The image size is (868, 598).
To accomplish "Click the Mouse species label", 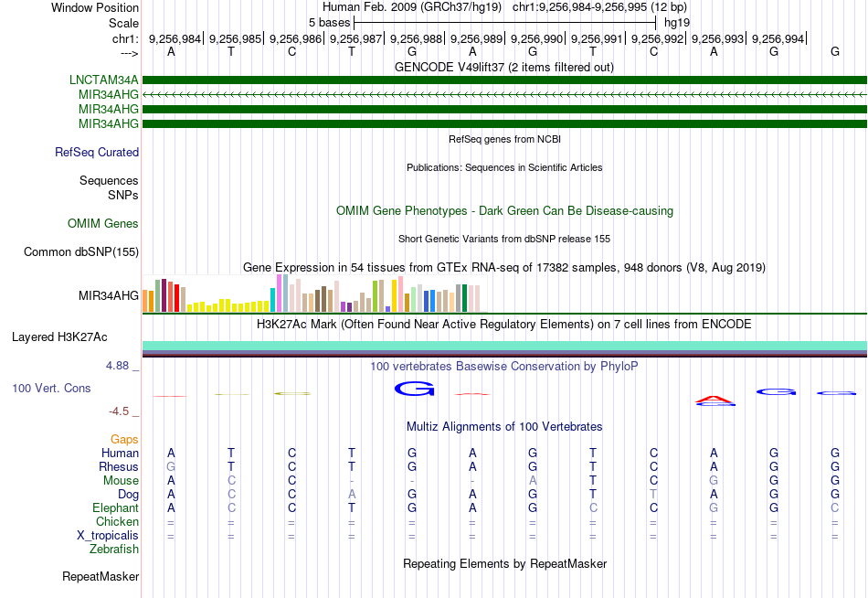I will (121, 481).
